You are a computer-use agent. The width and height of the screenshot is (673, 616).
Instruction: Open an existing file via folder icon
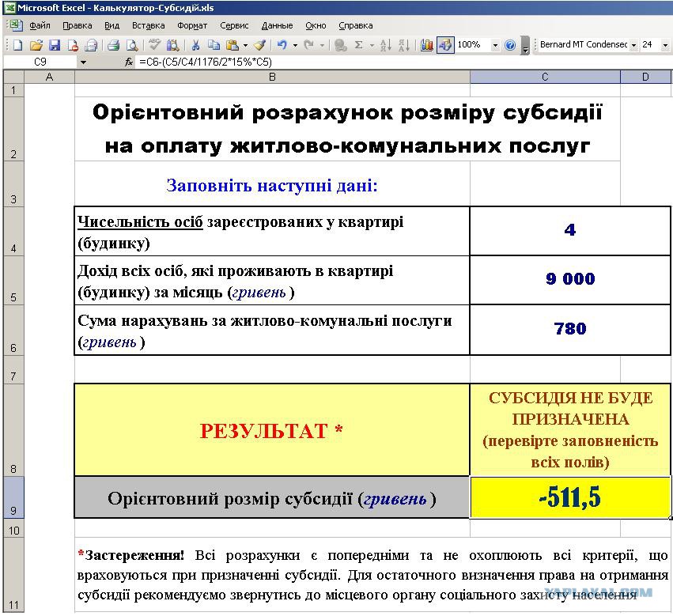click(x=36, y=45)
